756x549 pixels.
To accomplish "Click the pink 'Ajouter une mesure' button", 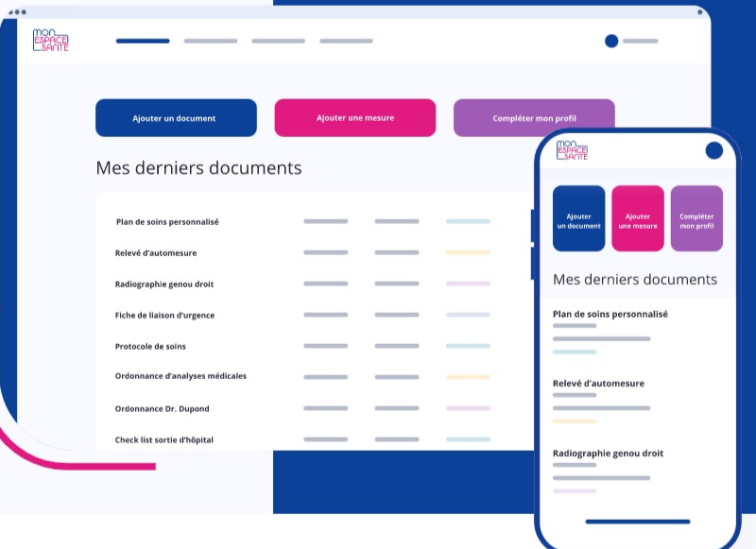I will coord(354,117).
